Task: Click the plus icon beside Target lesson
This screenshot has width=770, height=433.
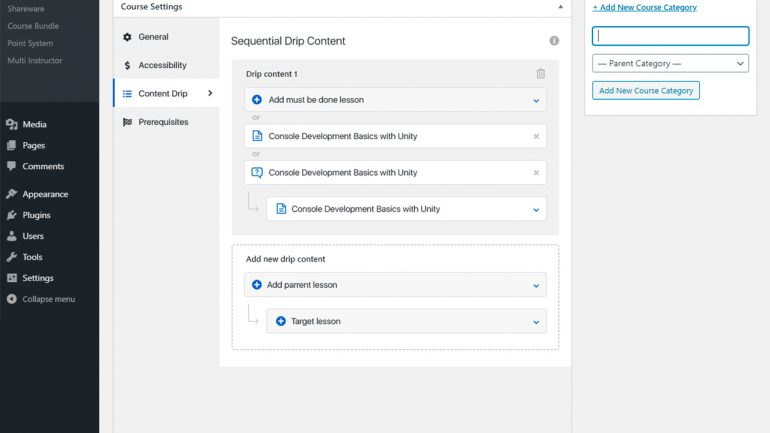Action: tap(281, 321)
